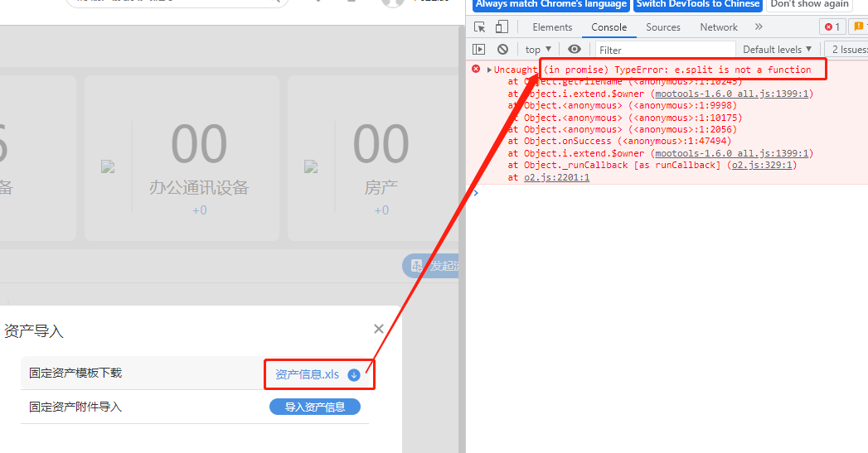Switch to the Sources tab
This screenshot has height=453, width=868.
[662, 27]
